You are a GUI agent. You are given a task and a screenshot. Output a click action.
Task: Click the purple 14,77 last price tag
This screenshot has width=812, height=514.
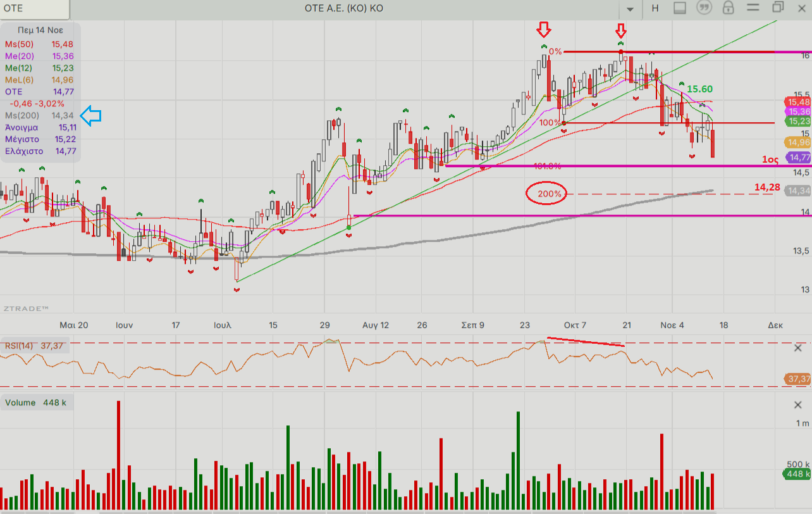tap(797, 158)
